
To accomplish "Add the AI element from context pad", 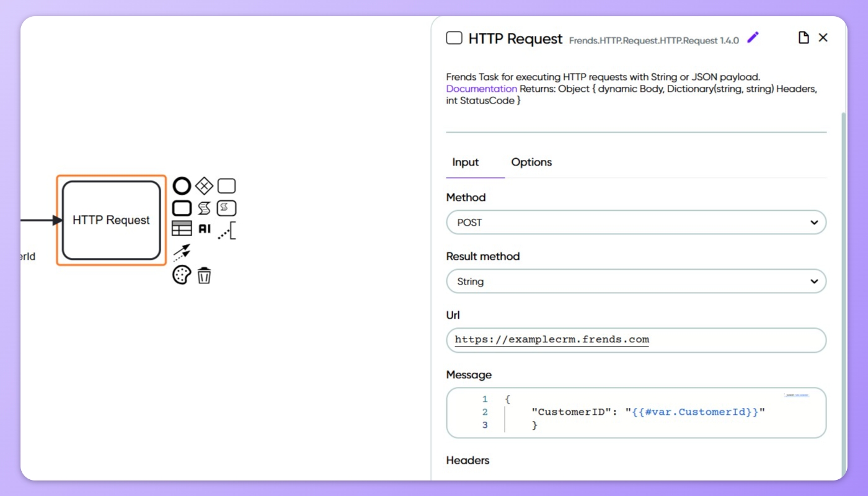I will pos(205,229).
